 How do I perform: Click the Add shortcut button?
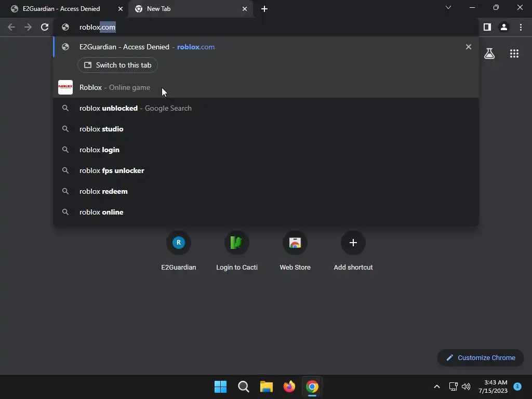[353, 251]
